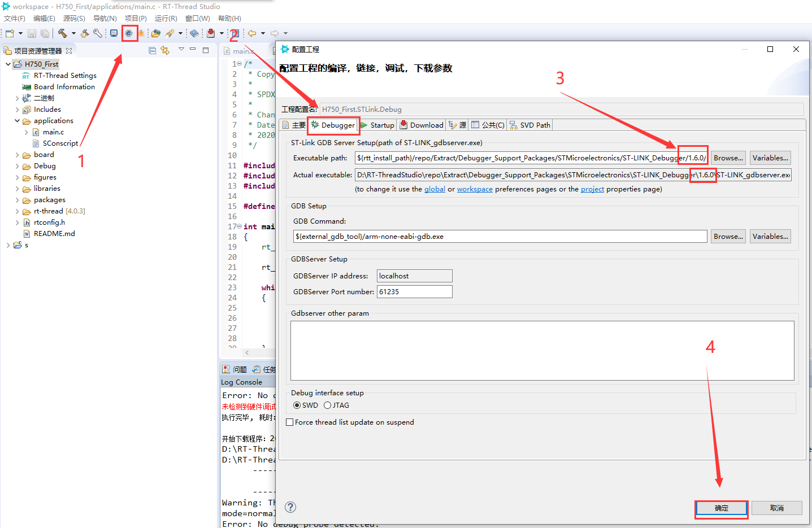
Task: Select the SWD radio button
Action: (x=297, y=405)
